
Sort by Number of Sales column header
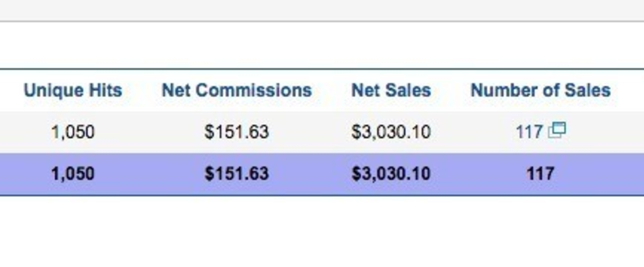point(540,90)
